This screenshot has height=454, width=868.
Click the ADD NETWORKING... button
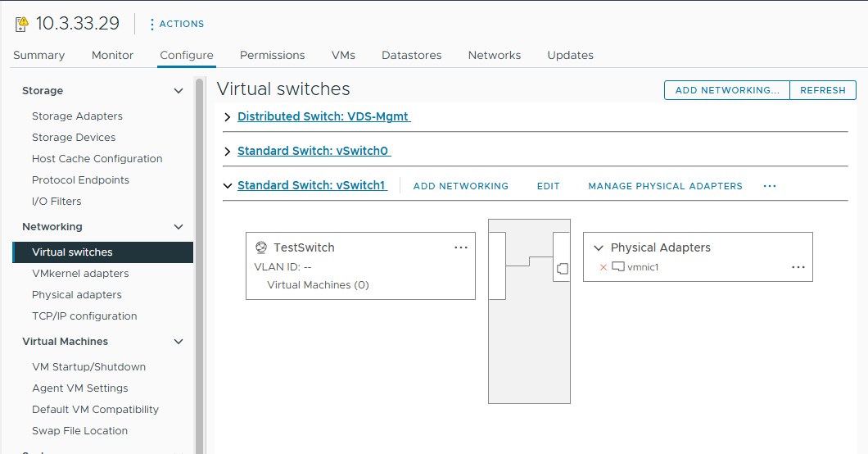click(726, 90)
